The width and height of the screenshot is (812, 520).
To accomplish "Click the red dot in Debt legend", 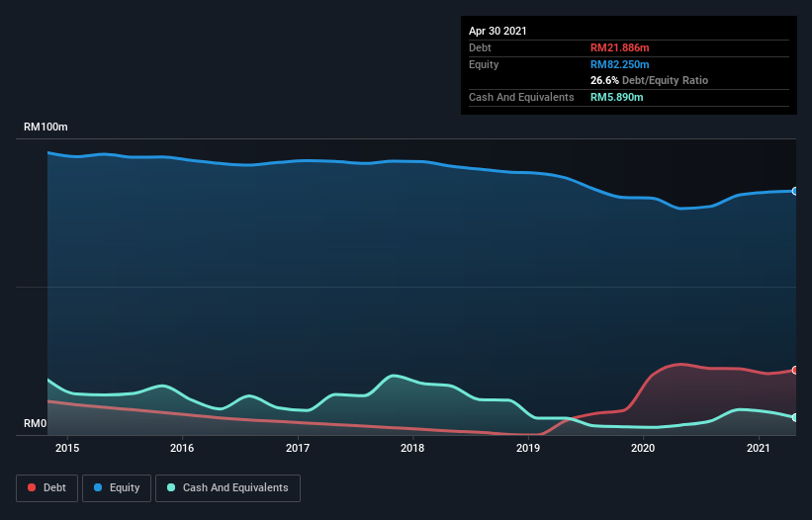I will (33, 487).
